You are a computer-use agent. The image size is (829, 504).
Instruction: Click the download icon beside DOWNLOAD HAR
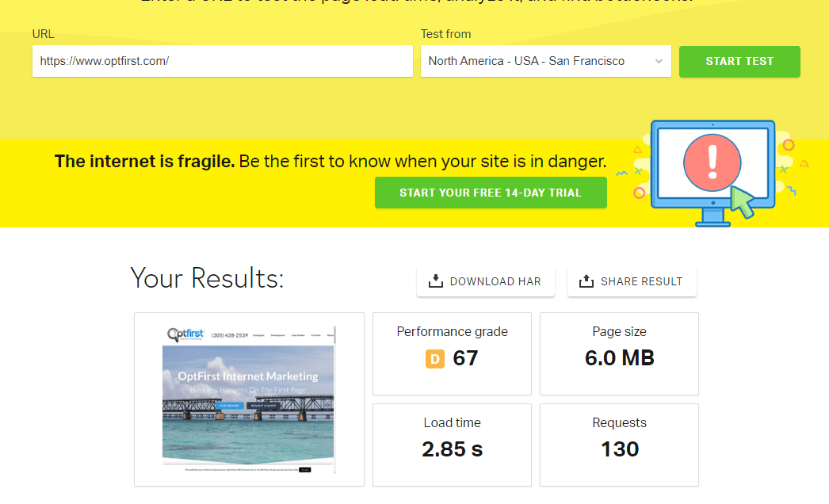tap(434, 281)
